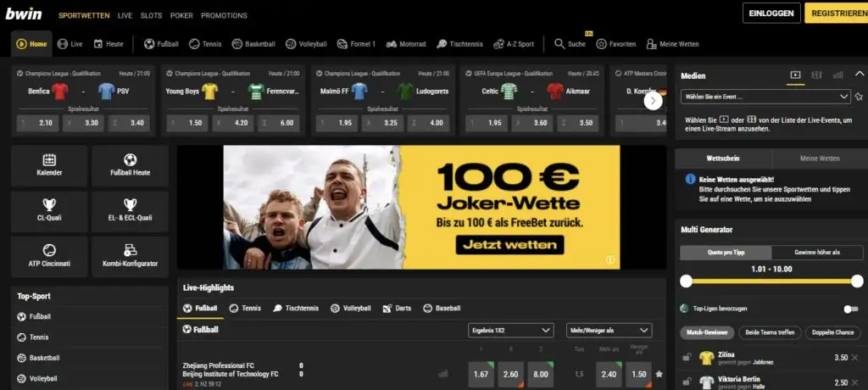The width and height of the screenshot is (868, 390).
Task: Open the Kalender quick tile
Action: 49,165
